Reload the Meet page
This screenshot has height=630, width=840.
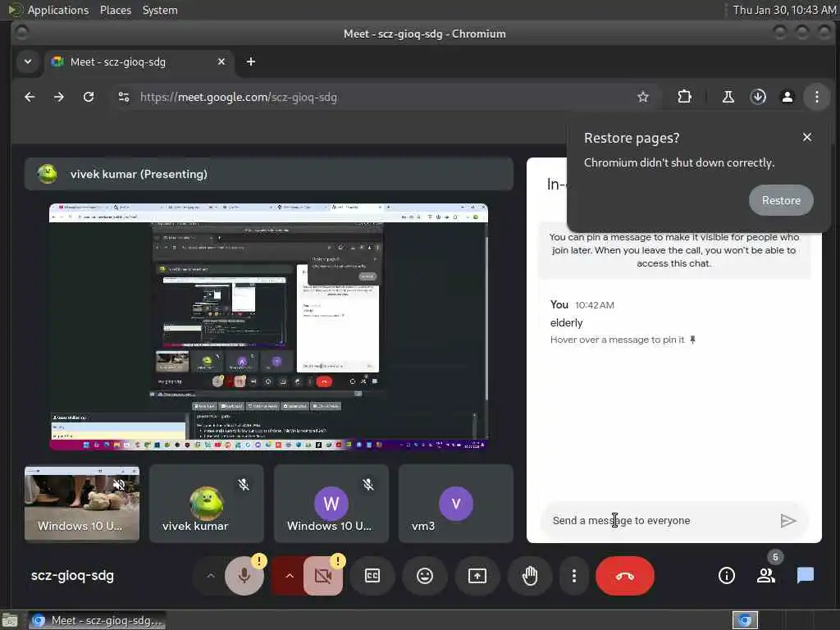pos(89,97)
